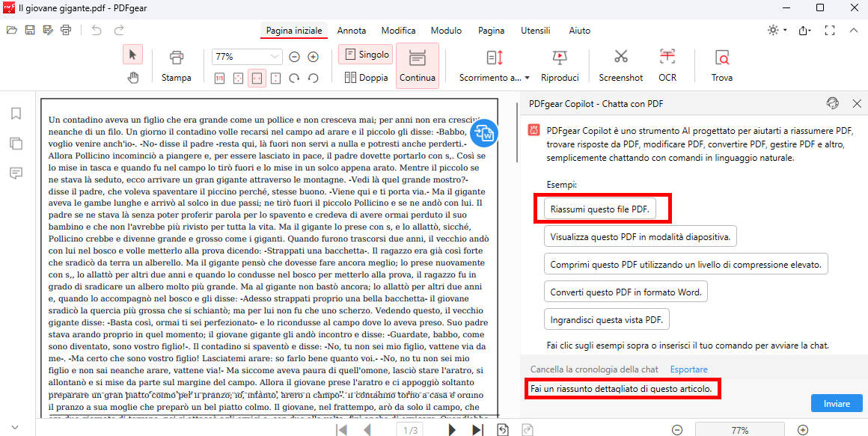Switch on Doppia two-page layout

pos(365,77)
